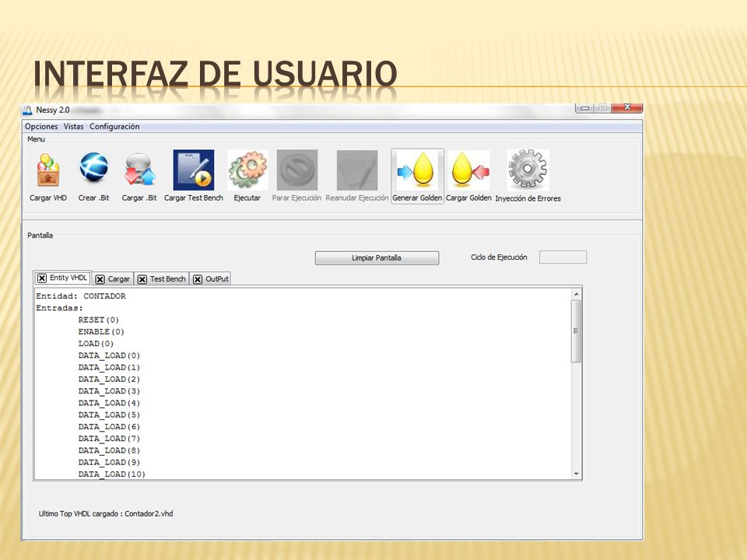The image size is (747, 560).
Task: Open the Opciones menu
Action: pyautogui.click(x=41, y=127)
